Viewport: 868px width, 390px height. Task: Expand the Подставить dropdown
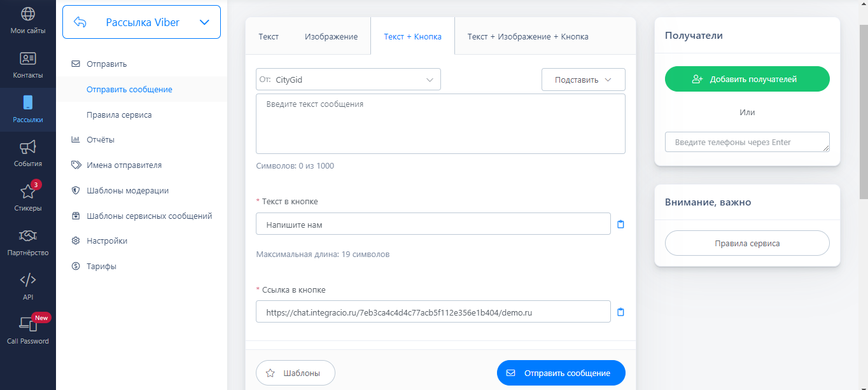click(583, 80)
